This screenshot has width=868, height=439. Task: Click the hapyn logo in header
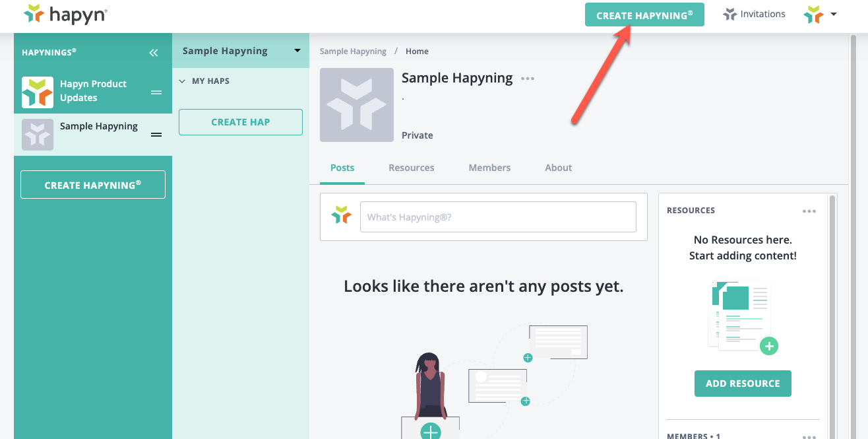coord(65,14)
